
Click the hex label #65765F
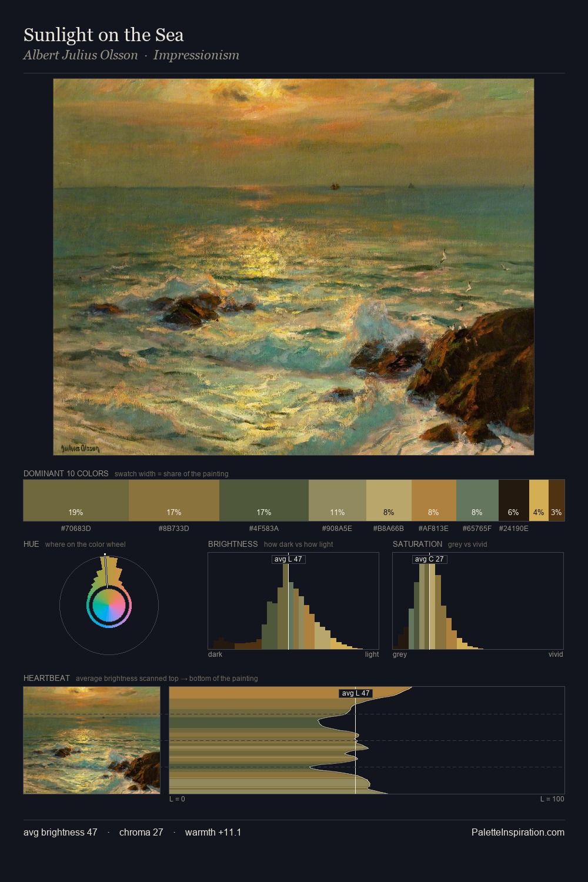click(477, 529)
